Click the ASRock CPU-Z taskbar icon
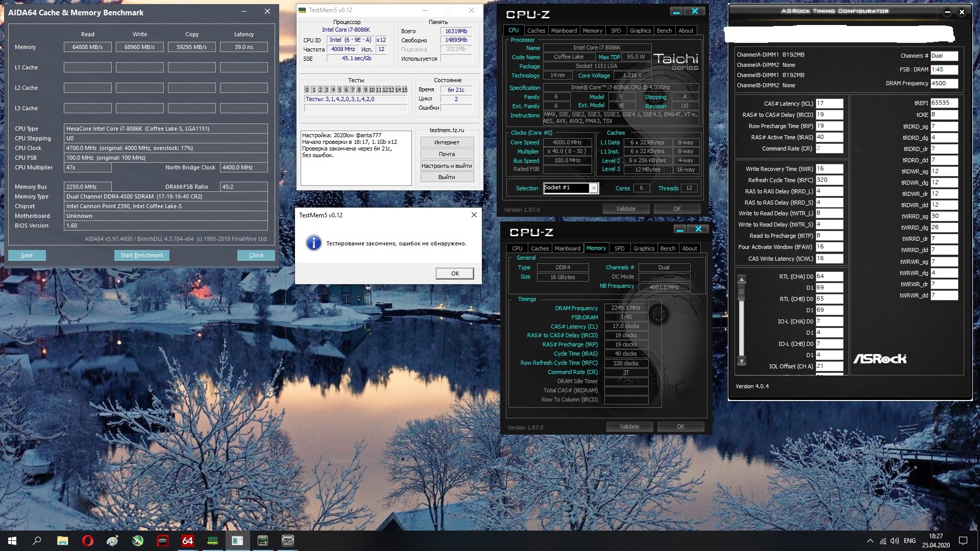 288,541
